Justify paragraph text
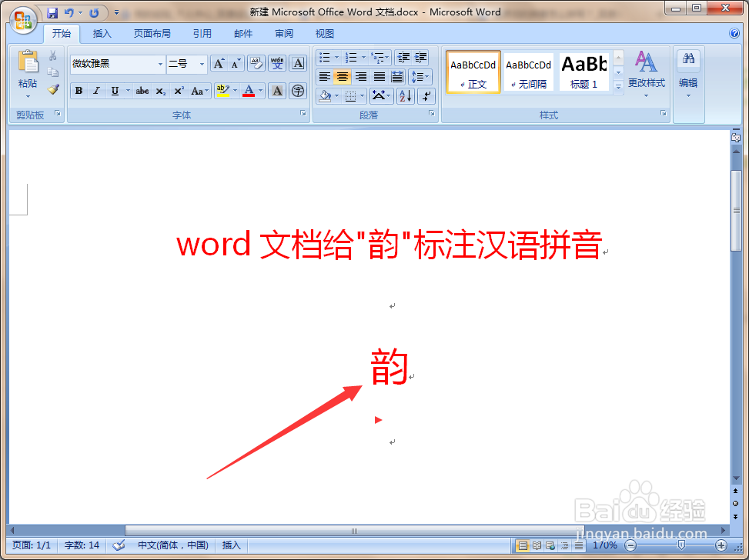Image resolution: width=749 pixels, height=560 pixels. [379, 76]
